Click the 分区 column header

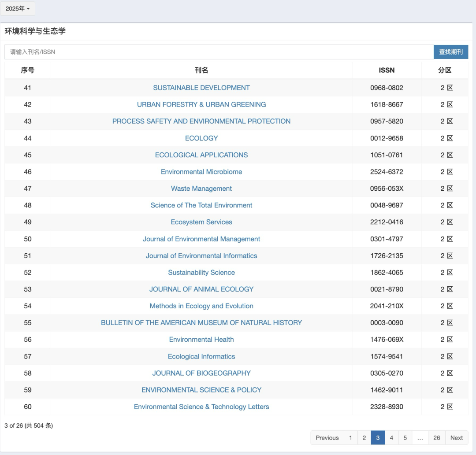click(445, 70)
